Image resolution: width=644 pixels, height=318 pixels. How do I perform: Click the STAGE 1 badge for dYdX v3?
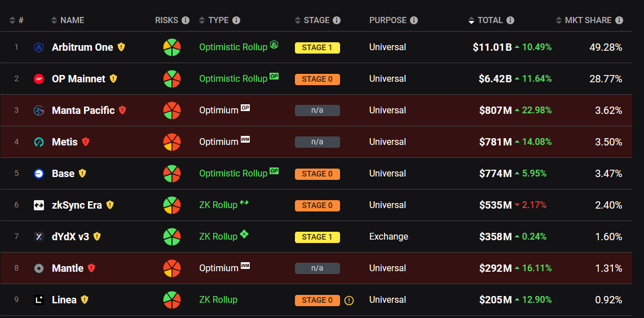coord(317,237)
